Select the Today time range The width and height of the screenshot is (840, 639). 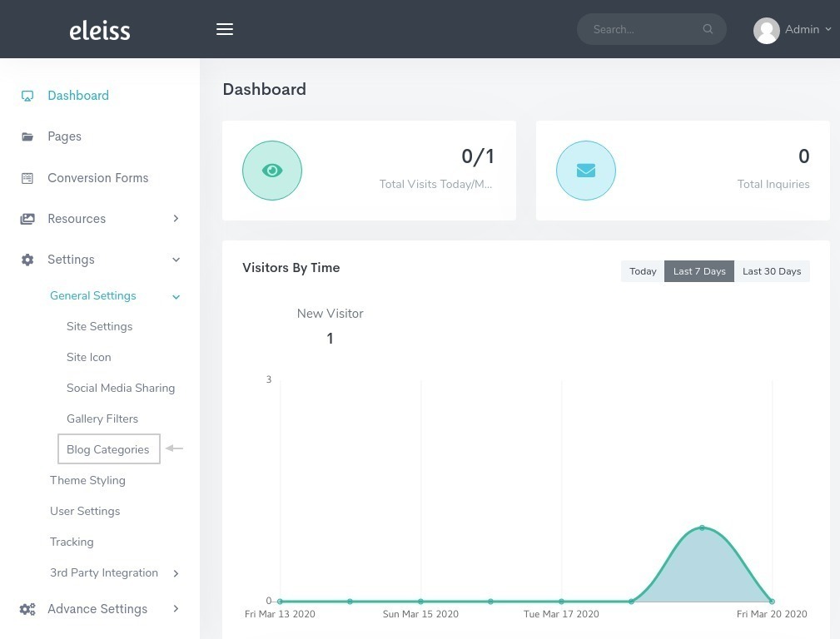(643, 271)
